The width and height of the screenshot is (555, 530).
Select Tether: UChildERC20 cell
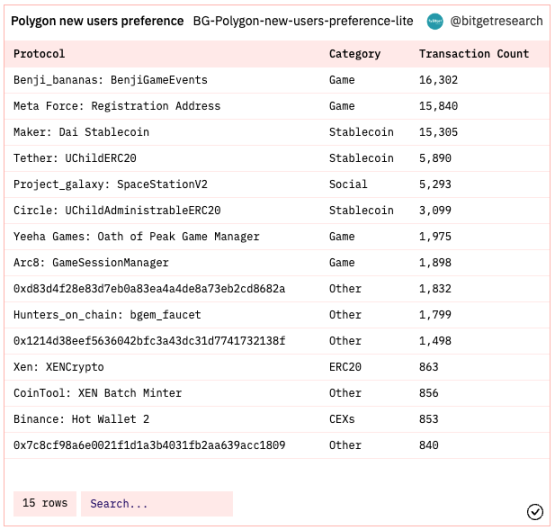point(75,158)
